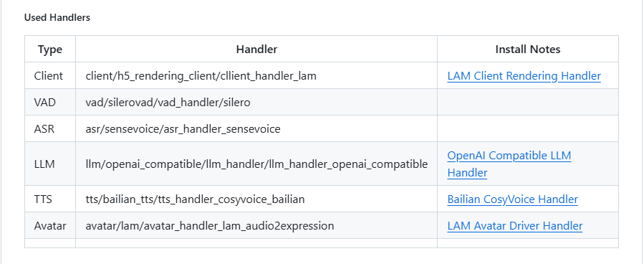Click the Avatar type cell
644x264 pixels.
50,226
